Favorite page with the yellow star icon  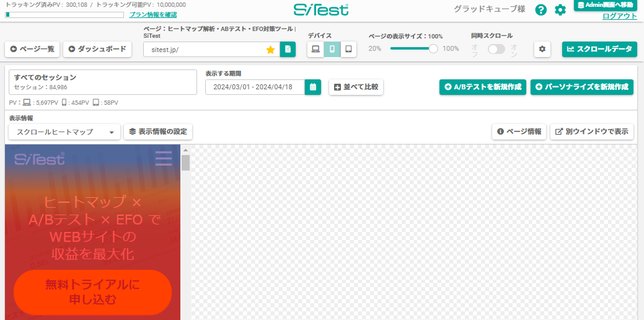click(270, 49)
